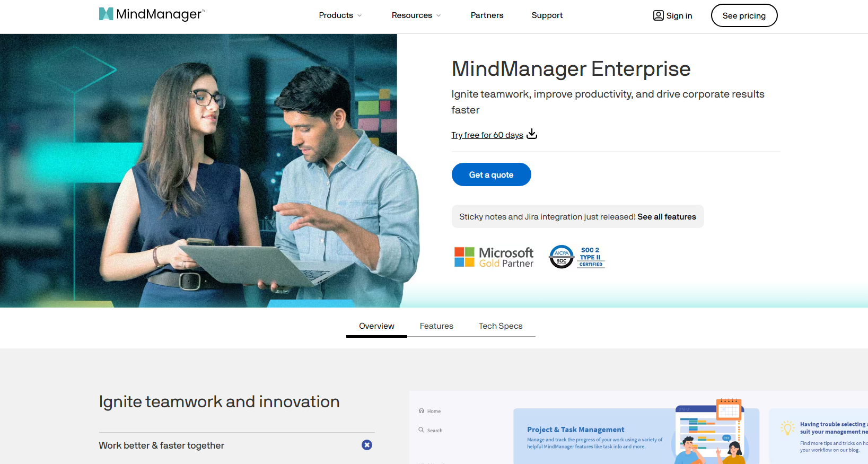Viewport: 868px width, 464px height.
Task: Select the Overview tab
Action: 376,326
